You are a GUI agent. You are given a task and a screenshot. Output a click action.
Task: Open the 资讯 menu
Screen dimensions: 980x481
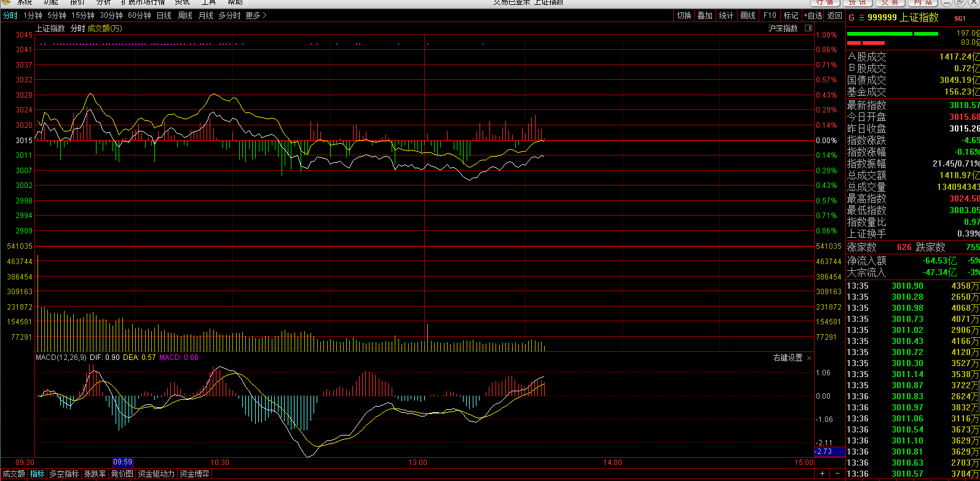pyautogui.click(x=182, y=2)
